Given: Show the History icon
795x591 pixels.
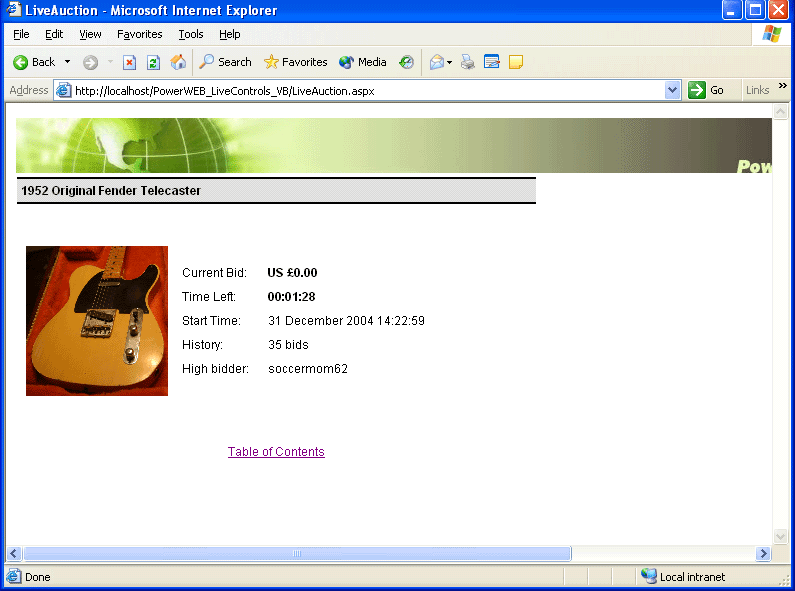Looking at the screenshot, I should [x=406, y=62].
